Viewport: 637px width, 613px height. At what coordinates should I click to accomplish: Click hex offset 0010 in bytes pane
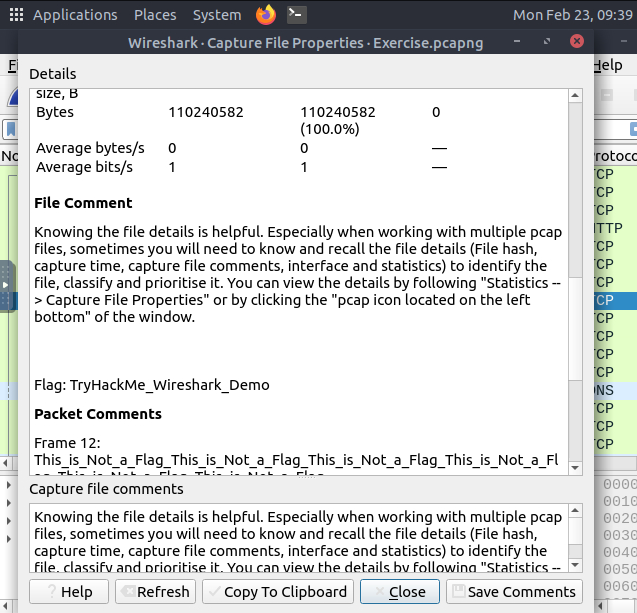(620, 501)
